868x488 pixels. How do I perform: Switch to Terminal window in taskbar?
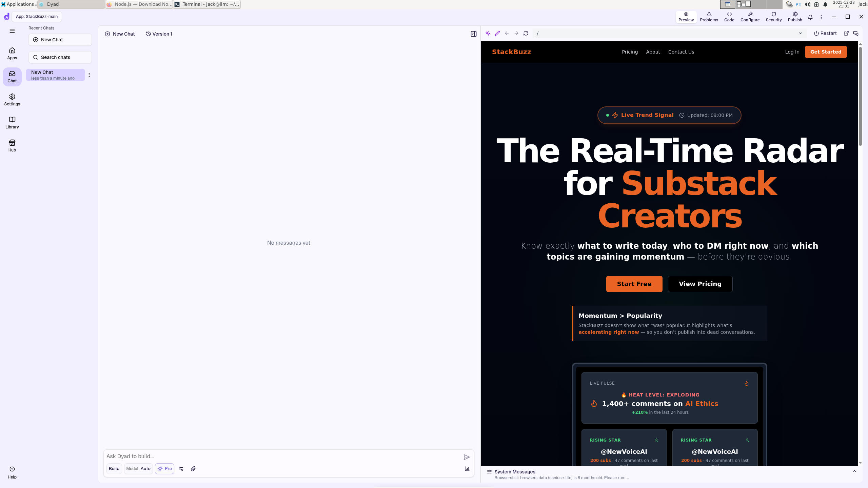coord(207,4)
